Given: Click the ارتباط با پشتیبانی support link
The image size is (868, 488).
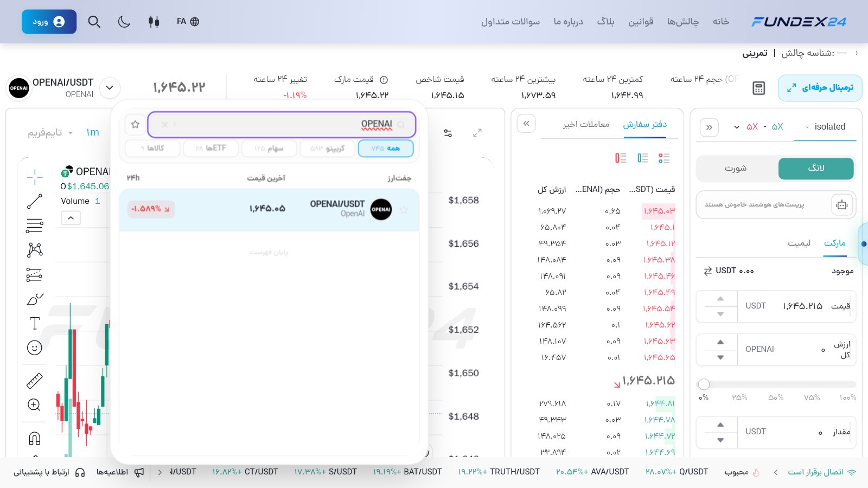Looking at the screenshot, I should (x=49, y=472).
